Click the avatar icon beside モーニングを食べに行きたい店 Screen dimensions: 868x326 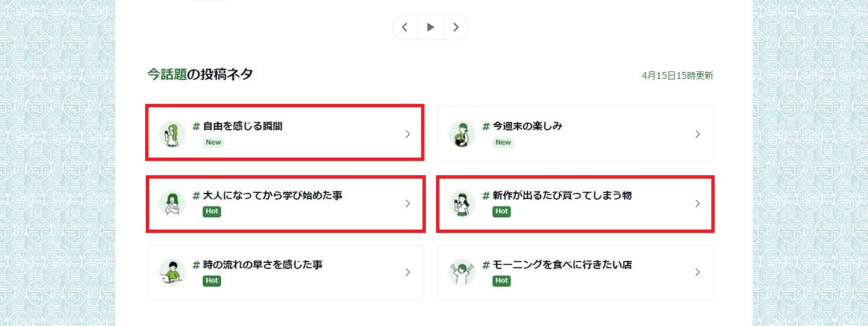pyautogui.click(x=462, y=273)
